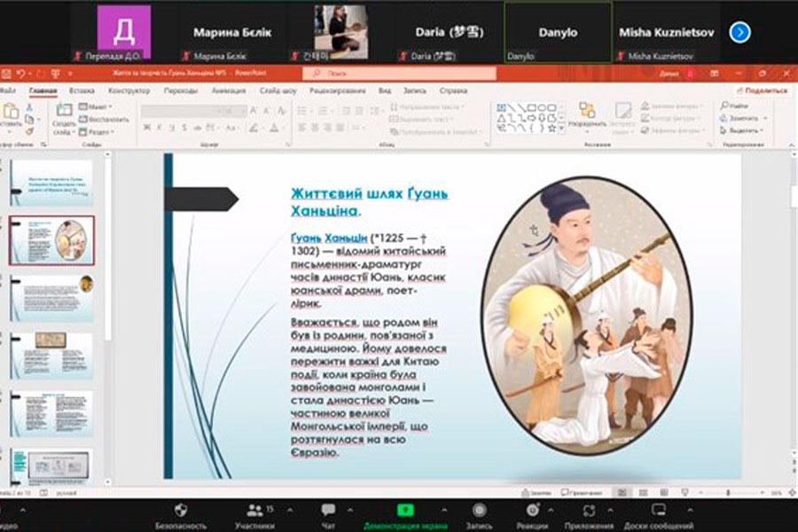Screen dimensions: 798x532
Task: Click the green Share Screen icon
Action: point(404,510)
